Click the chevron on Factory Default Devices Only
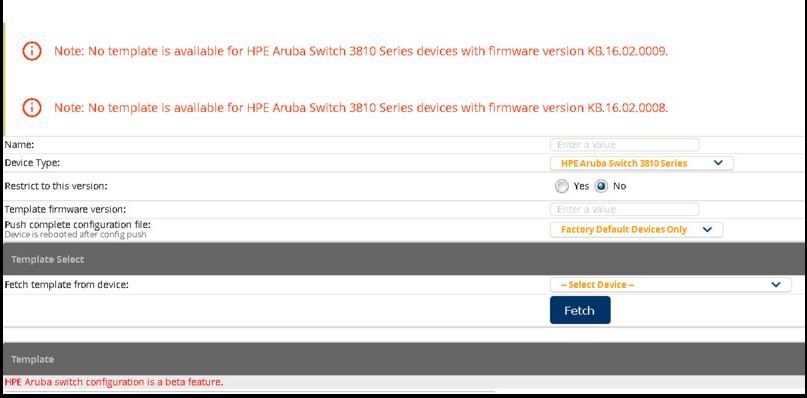 (x=707, y=230)
